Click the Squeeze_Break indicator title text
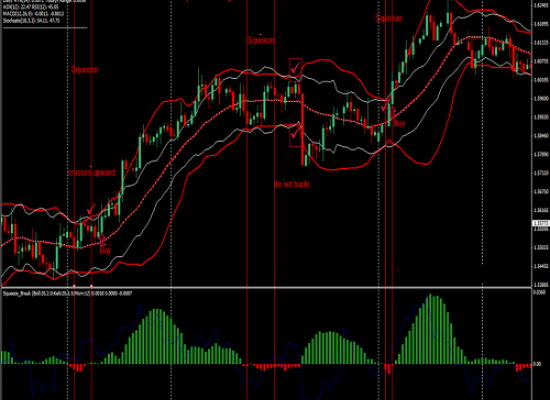 tap(67, 293)
